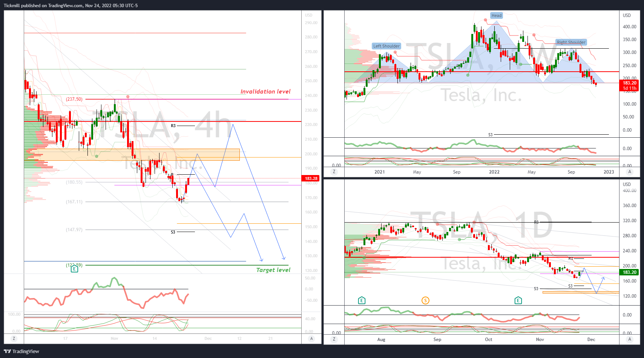Viewport: 644px width, 358px height.
Task: Select the Right Shoulder pattern label
Action: pyautogui.click(x=571, y=42)
